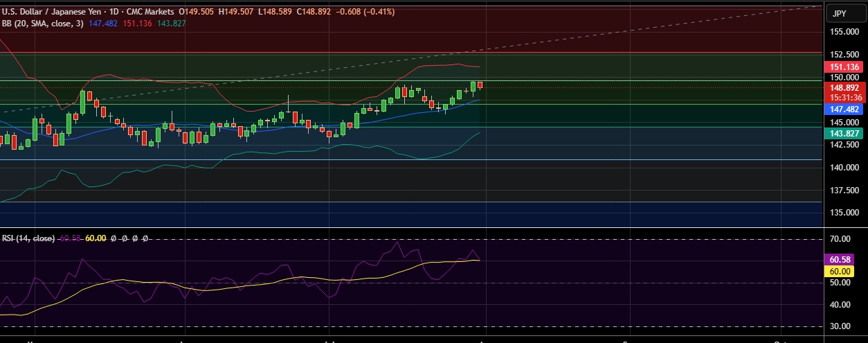Screen dimensions: 868x343
Task: Select the latest red candlestick
Action: (x=480, y=85)
